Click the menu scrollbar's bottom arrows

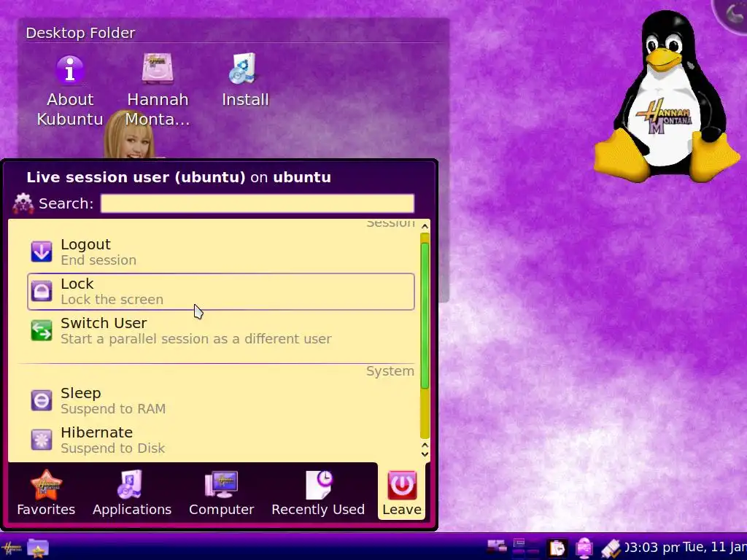(425, 449)
